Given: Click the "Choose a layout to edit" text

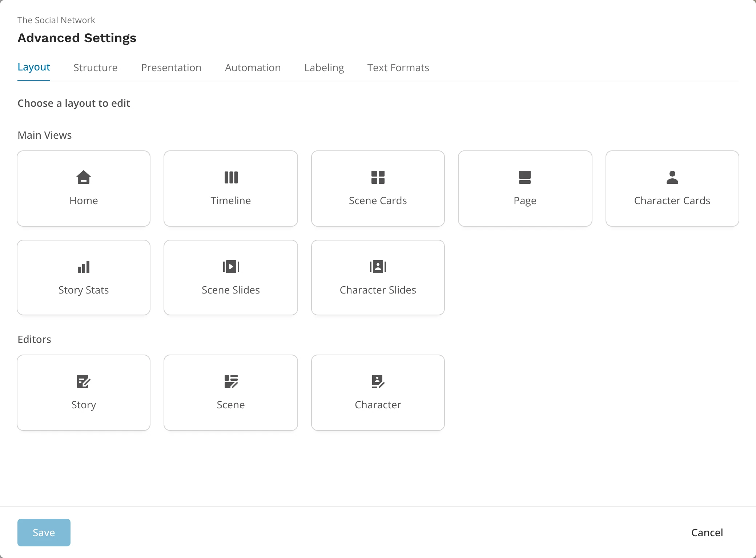Looking at the screenshot, I should [x=74, y=104].
